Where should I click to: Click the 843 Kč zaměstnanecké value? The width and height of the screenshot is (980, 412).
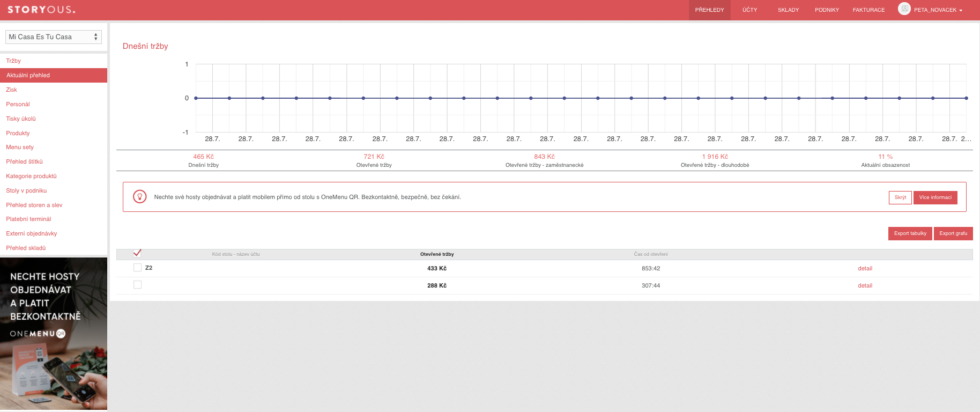coord(544,157)
